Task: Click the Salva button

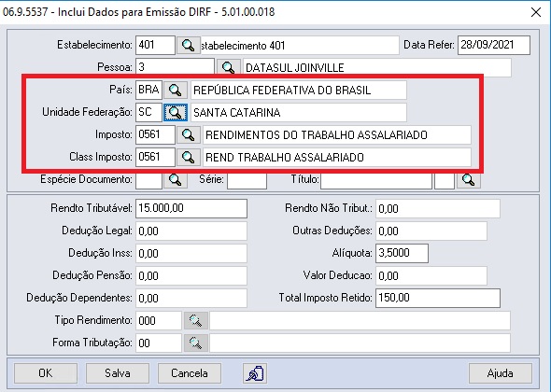Action: (118, 373)
